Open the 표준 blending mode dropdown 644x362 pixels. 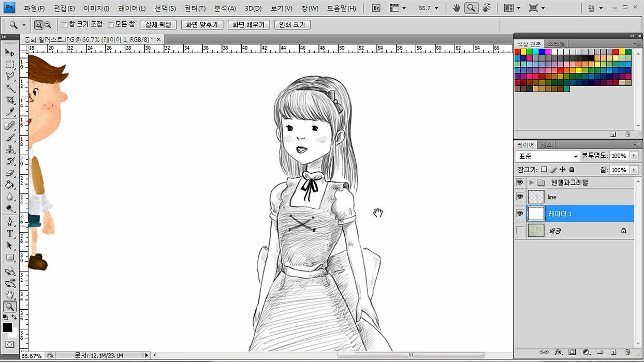548,156
